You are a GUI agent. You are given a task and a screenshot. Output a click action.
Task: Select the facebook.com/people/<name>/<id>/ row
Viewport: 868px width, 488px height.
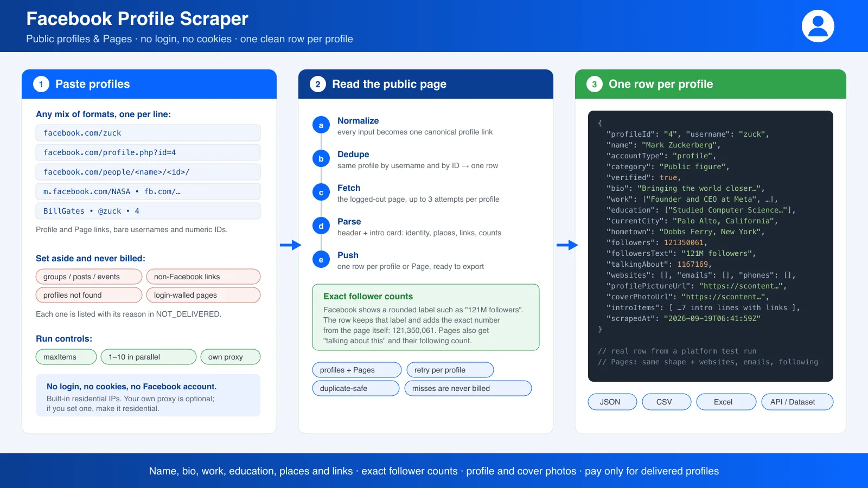coord(148,172)
